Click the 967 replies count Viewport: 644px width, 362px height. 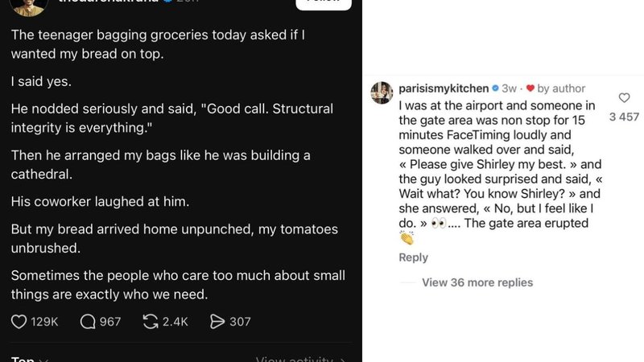(110, 322)
